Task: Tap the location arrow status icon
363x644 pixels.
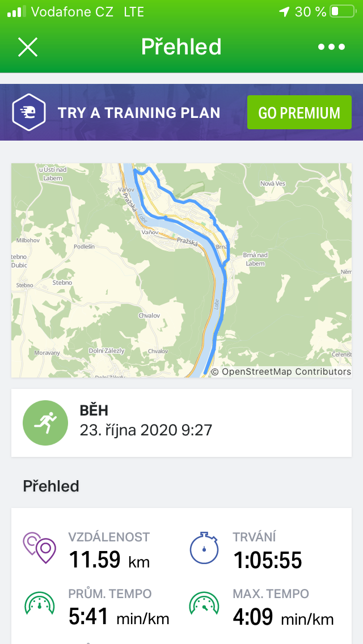Action: 284,11
